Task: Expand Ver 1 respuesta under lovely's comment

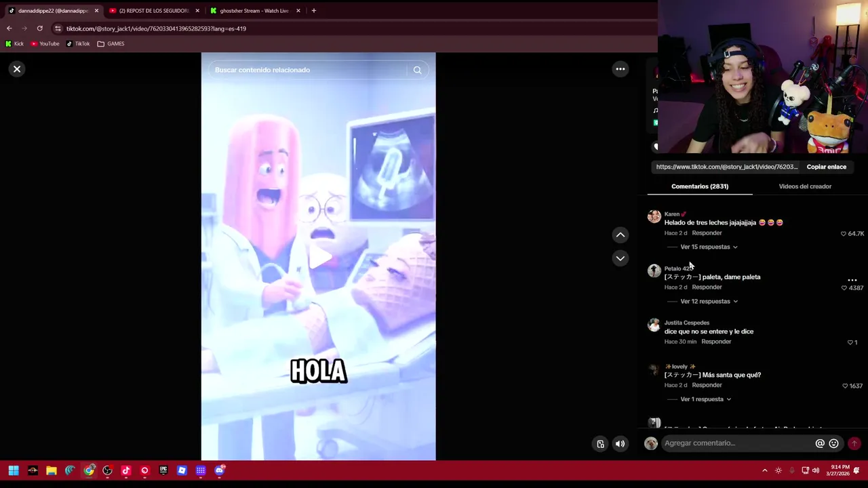Action: (705, 399)
